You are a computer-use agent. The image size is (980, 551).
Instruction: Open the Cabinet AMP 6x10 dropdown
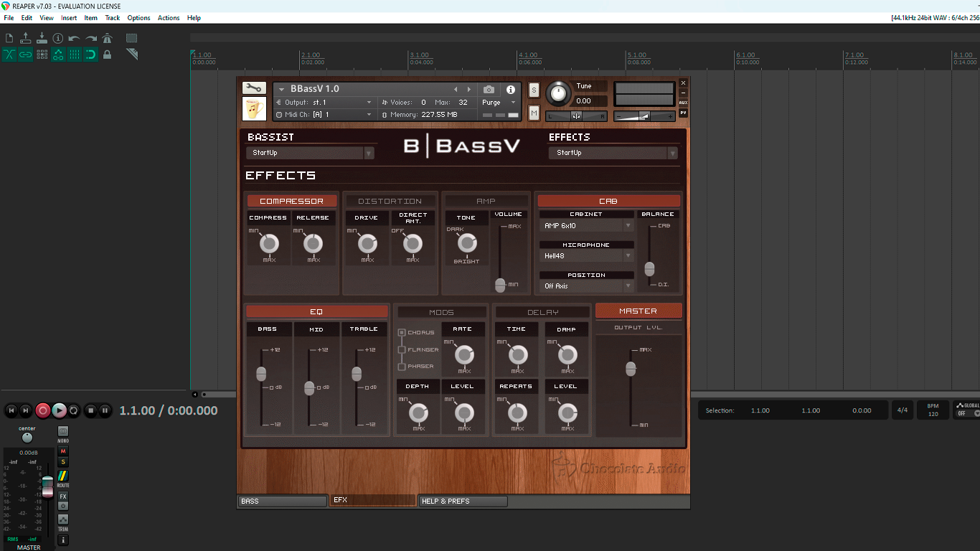587,225
